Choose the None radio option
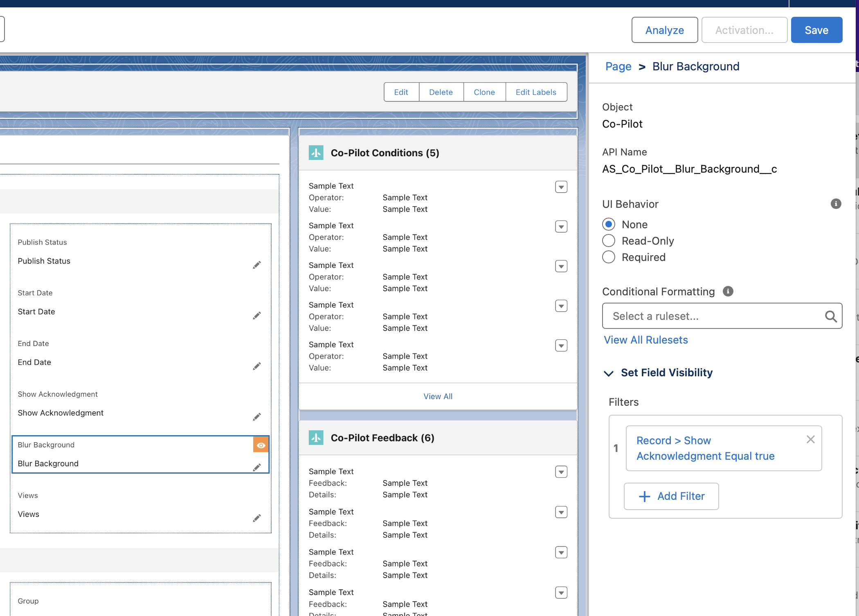 point(609,225)
